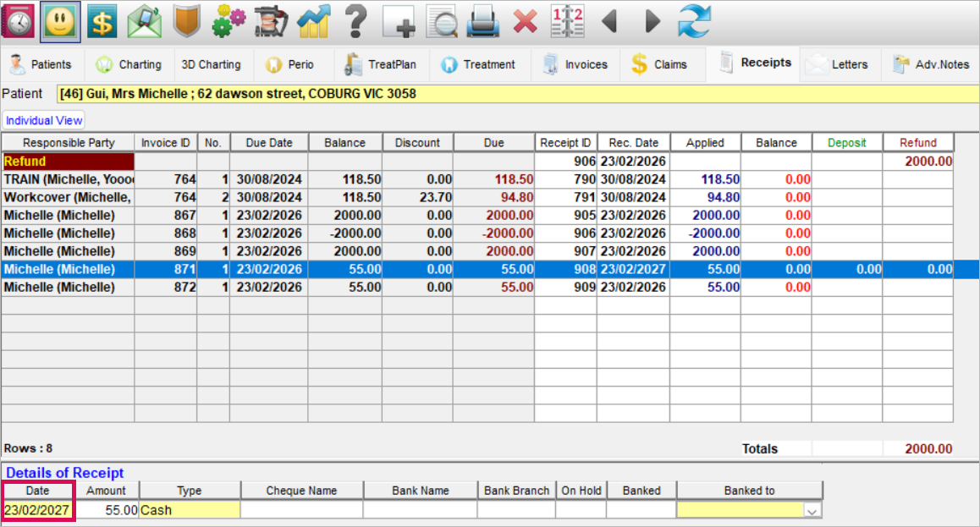980x527 pixels.
Task: Switch to the TreatPlan tab
Action: click(x=381, y=64)
